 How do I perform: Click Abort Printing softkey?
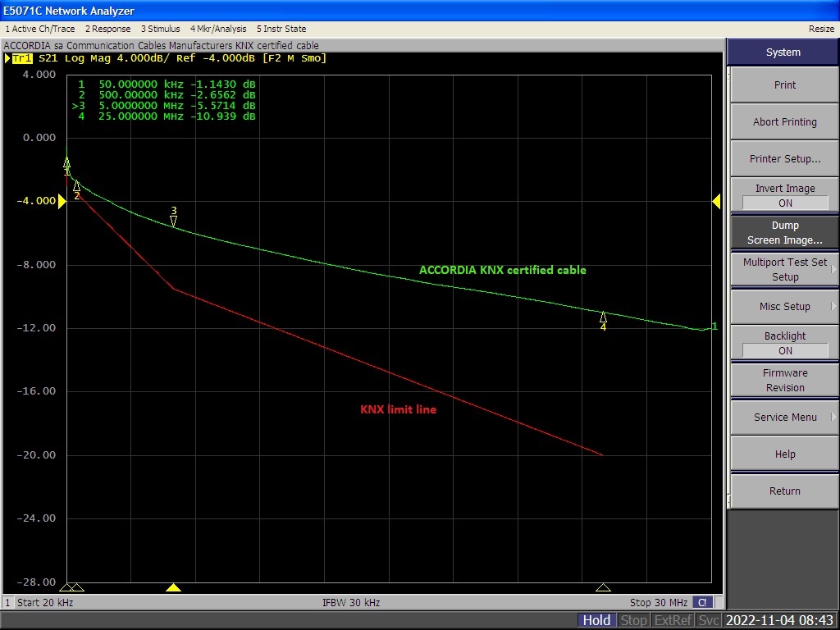tap(785, 121)
